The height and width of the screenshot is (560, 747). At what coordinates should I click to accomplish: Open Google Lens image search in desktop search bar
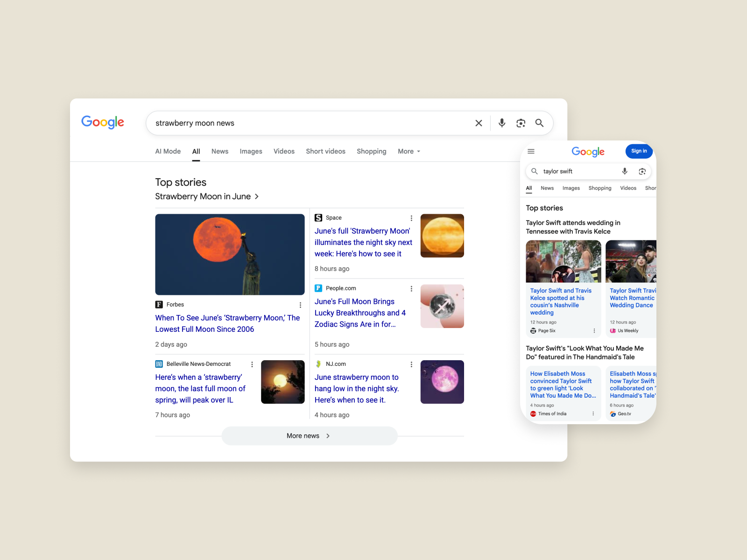tap(521, 123)
